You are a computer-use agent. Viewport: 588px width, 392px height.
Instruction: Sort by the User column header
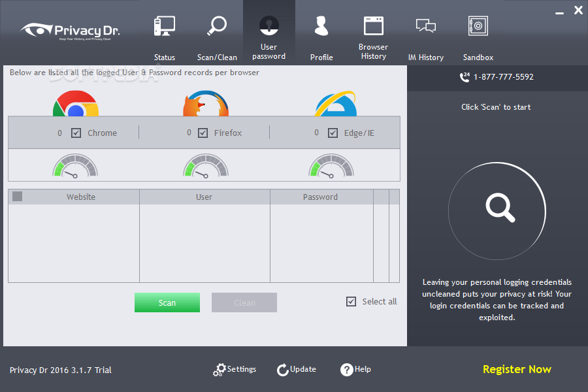pyautogui.click(x=204, y=197)
